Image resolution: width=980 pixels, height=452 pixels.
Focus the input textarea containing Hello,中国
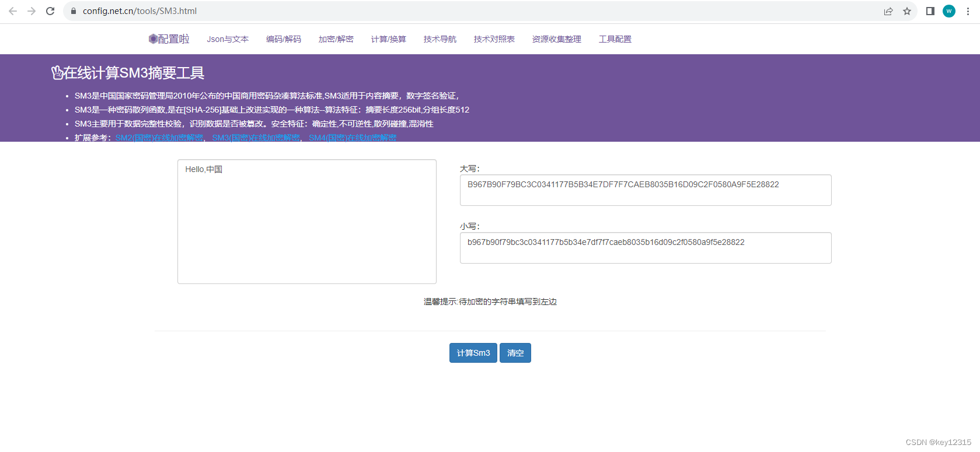tap(307, 222)
